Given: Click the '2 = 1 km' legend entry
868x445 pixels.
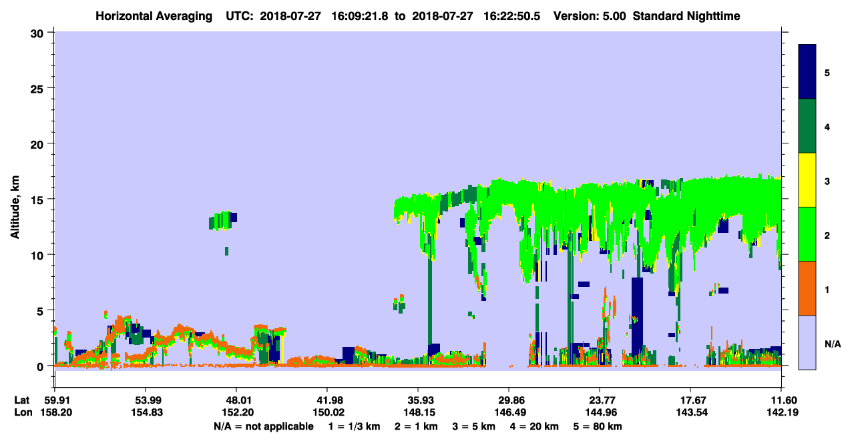Looking at the screenshot, I should tap(415, 426).
